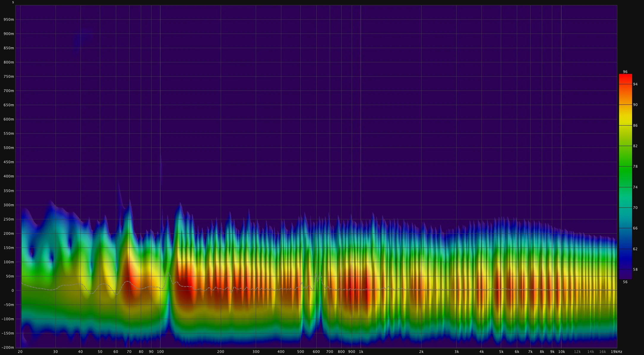Click the "700m" time axis label
Image resolution: width=644 pixels, height=355 pixels.
tap(9, 91)
